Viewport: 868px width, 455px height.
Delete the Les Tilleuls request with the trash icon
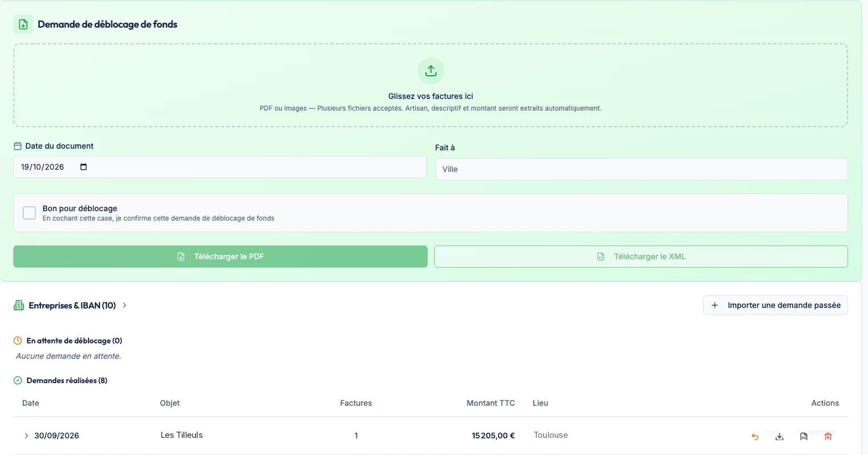point(828,437)
